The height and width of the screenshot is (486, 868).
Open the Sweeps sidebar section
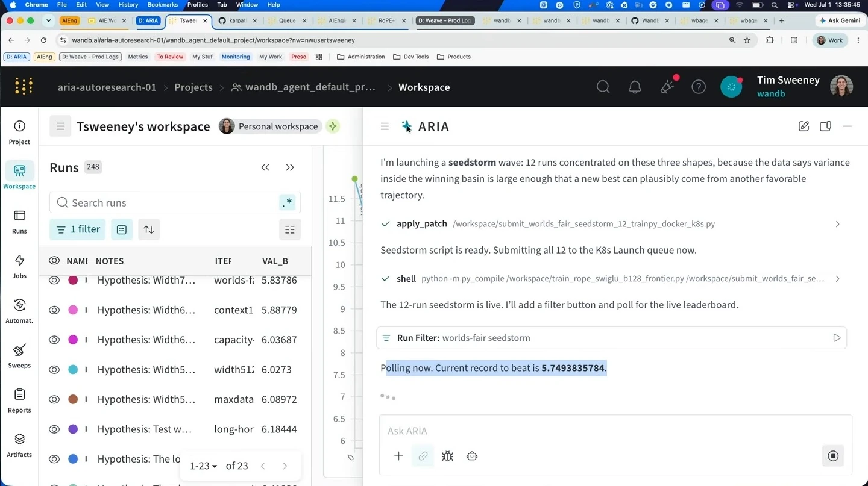pyautogui.click(x=19, y=355)
